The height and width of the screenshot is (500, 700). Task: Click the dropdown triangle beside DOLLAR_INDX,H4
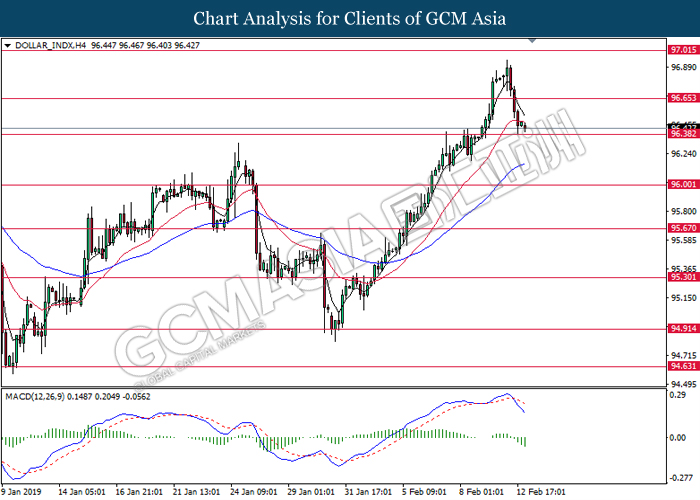click(7, 46)
